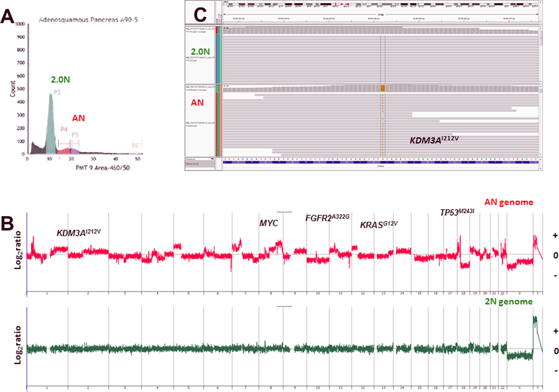Select the red 'AN' label in the flow histogram
The width and height of the screenshot is (559, 392).
pyautogui.click(x=78, y=118)
